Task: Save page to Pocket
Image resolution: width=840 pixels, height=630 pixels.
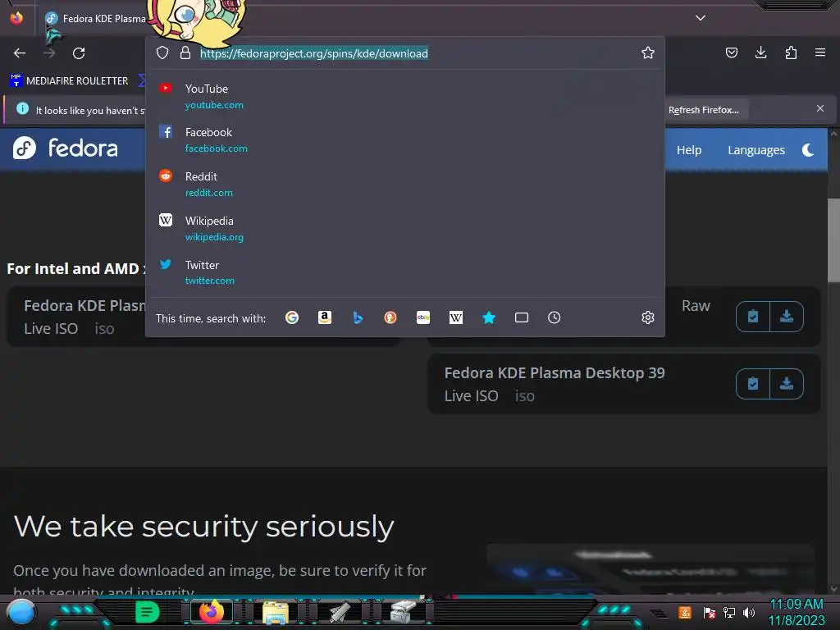Action: pyautogui.click(x=731, y=52)
